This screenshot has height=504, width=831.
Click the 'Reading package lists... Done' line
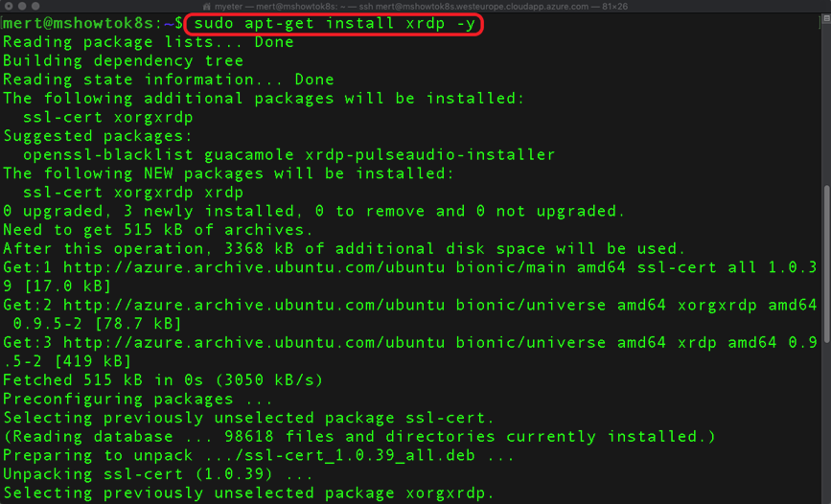click(x=149, y=42)
